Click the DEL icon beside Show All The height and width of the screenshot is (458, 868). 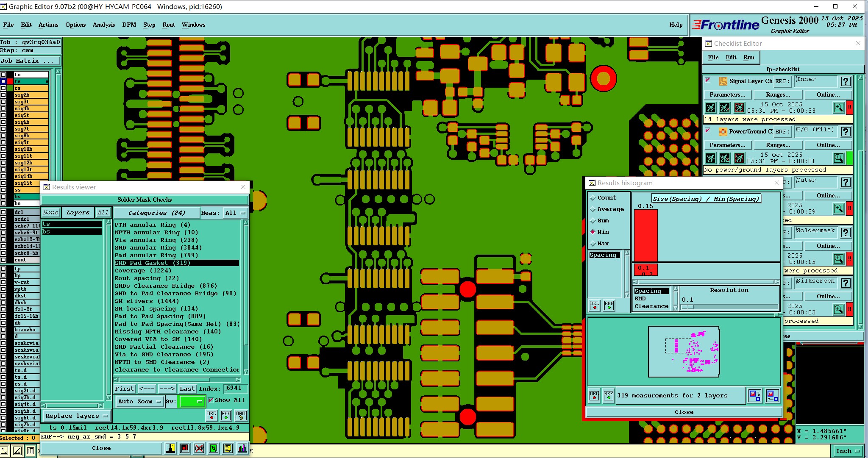click(x=211, y=415)
